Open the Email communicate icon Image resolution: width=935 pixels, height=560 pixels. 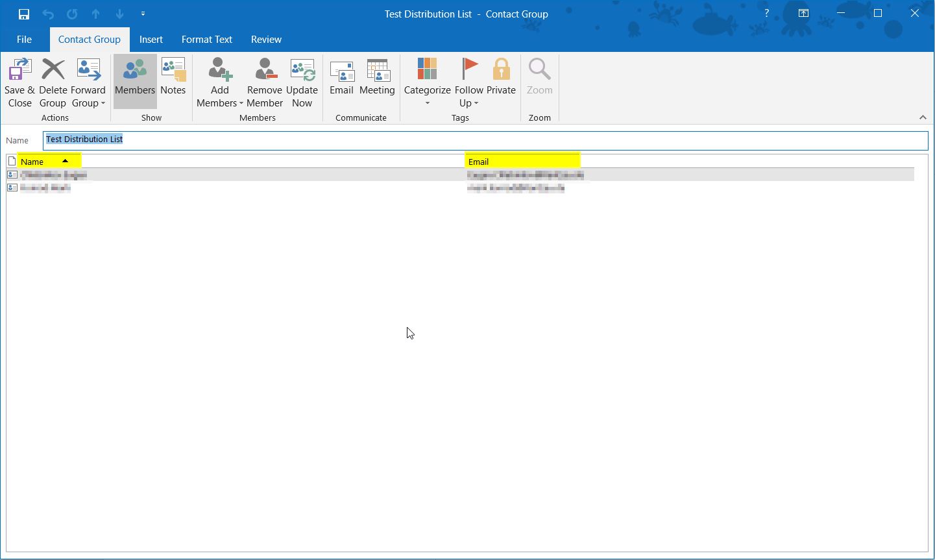342,77
